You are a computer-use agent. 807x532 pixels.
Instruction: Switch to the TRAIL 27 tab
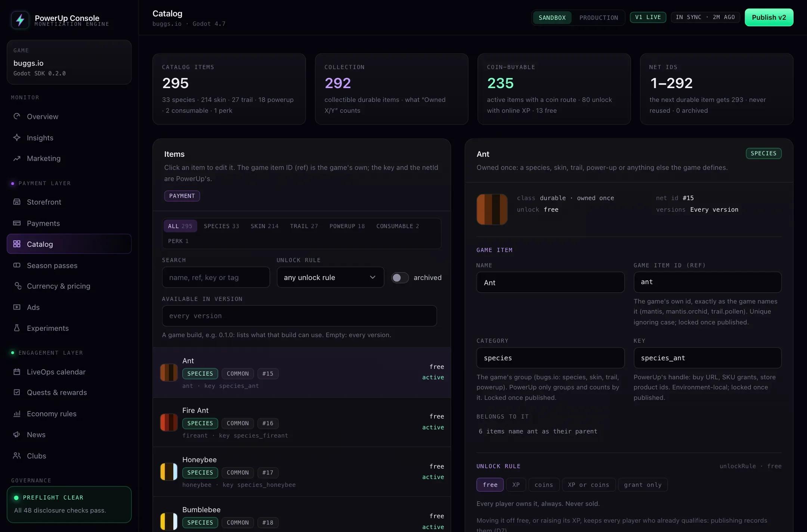coord(304,226)
